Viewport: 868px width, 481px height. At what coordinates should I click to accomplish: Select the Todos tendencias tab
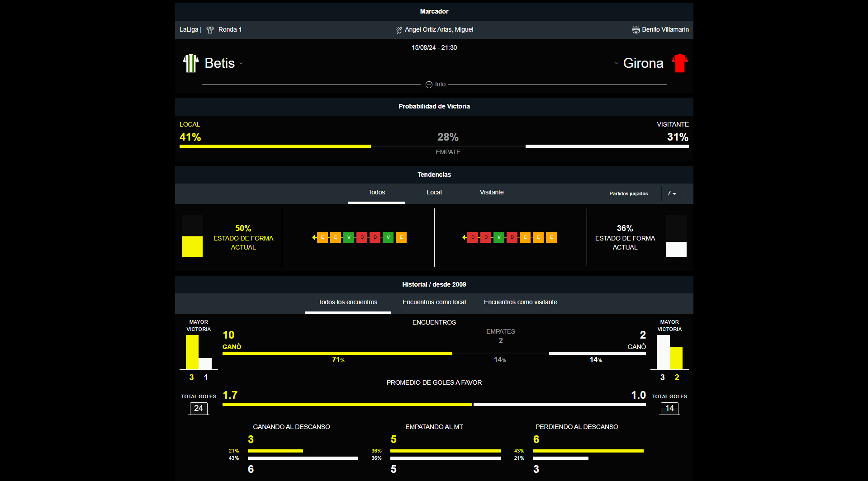tap(376, 193)
